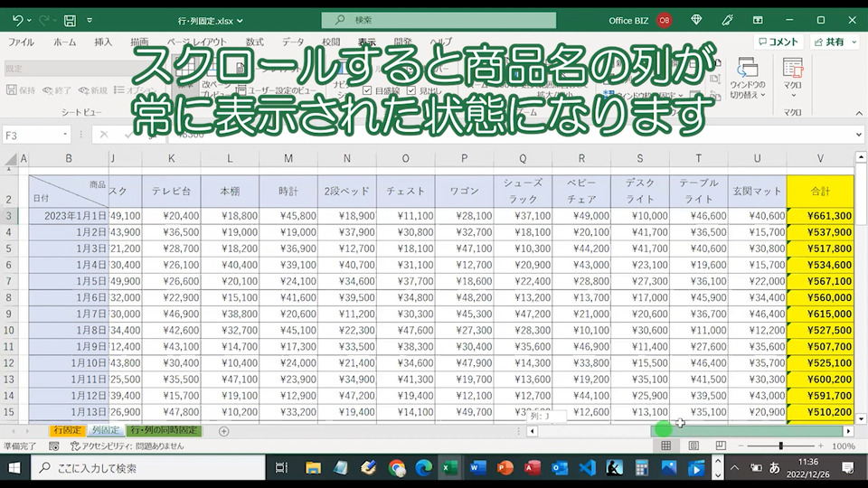868x488 pixels.
Task: Toggle the 目盛線 gridlines checkbox
Action: coord(366,90)
